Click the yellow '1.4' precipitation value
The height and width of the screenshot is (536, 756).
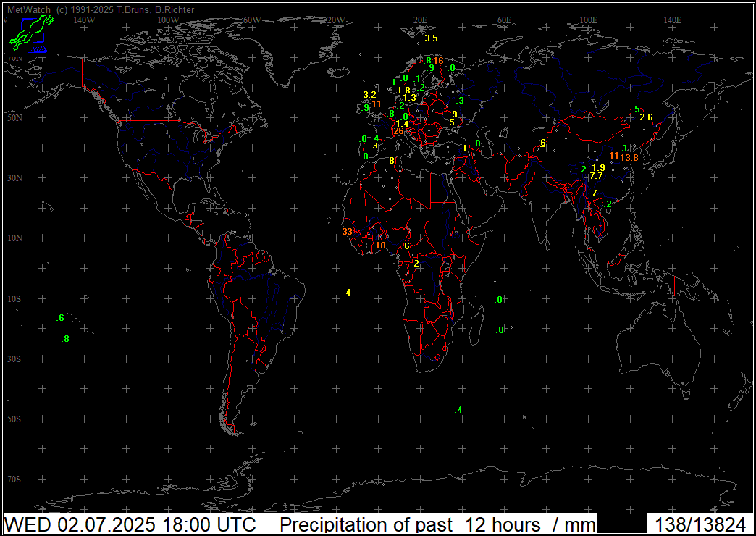(402, 124)
